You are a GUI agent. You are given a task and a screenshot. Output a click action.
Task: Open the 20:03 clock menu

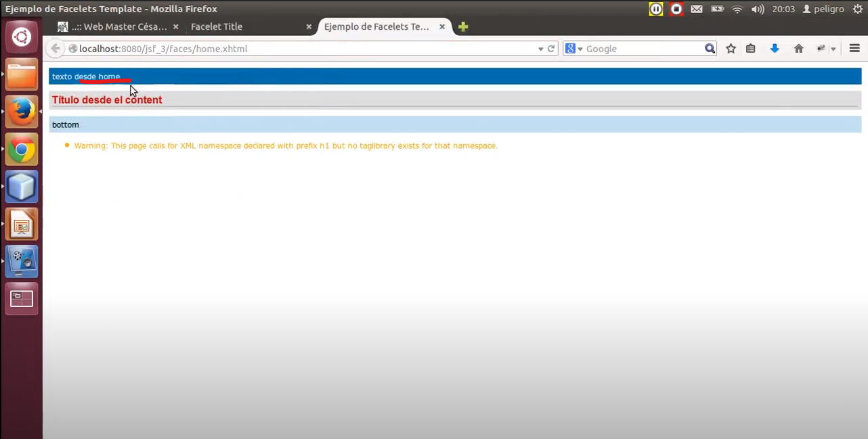click(x=783, y=9)
